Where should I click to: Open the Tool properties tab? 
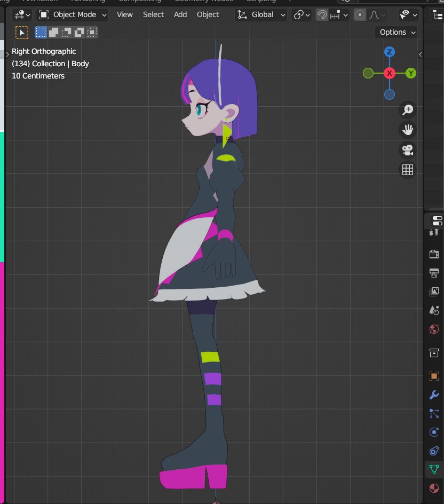434,232
